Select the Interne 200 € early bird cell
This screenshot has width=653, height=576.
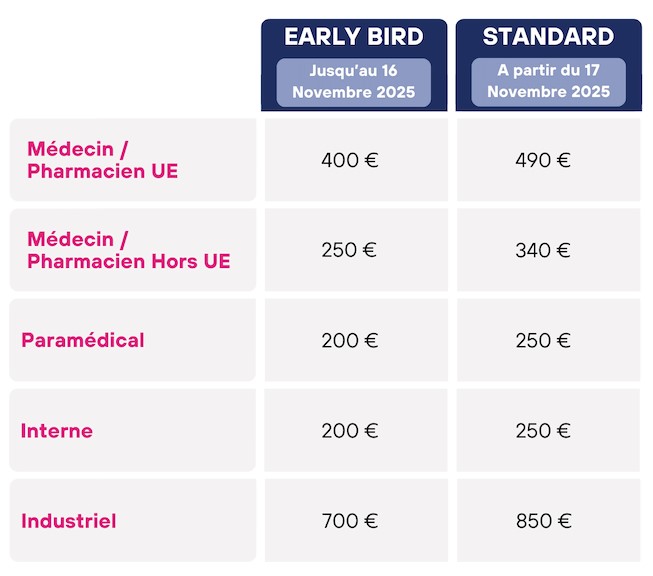(356, 430)
